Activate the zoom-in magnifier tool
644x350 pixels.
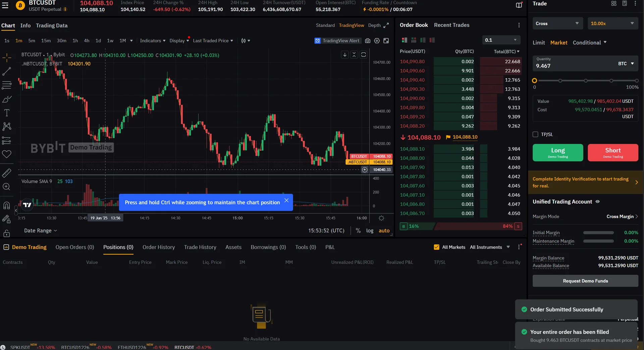point(7,187)
